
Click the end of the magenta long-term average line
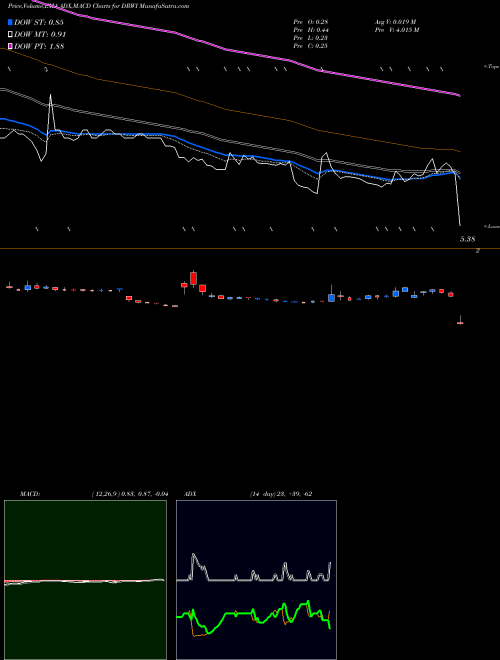[459, 96]
